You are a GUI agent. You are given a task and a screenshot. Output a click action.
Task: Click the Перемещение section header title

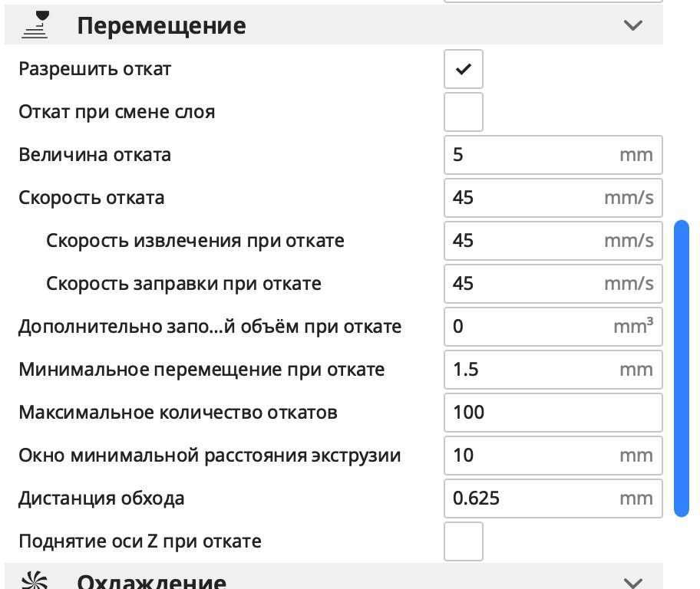[x=161, y=26]
